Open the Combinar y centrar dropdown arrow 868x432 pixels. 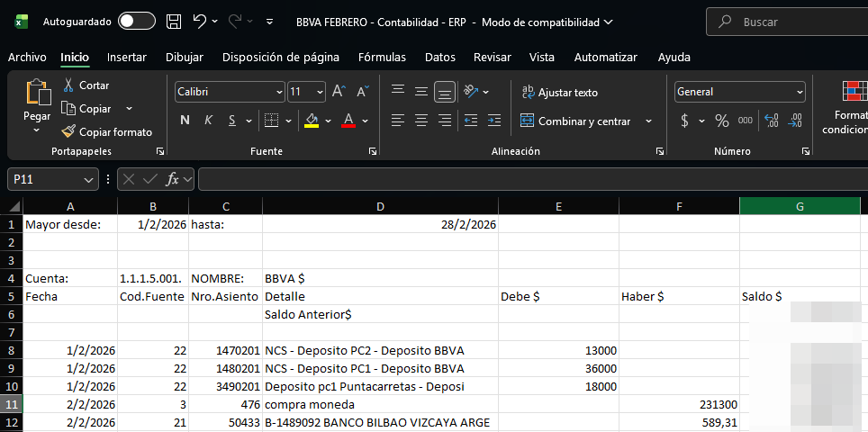(x=649, y=121)
